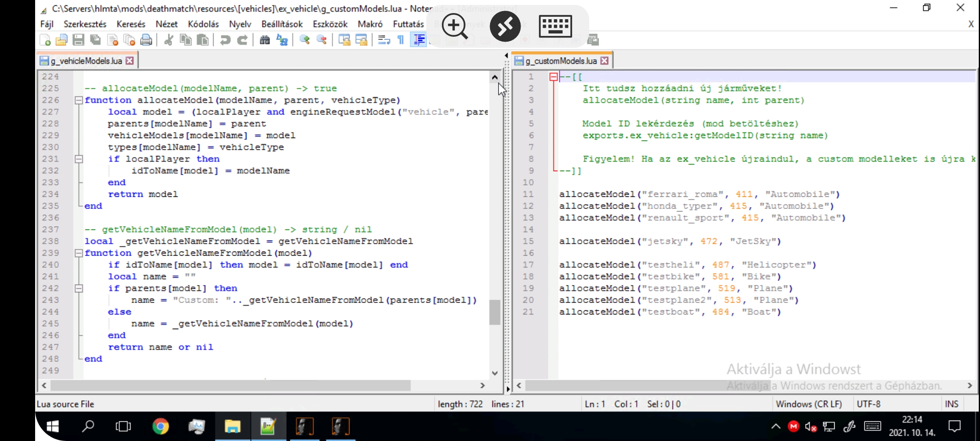Toggle word wrap in toolbar
Image resolution: width=980 pixels, height=441 pixels.
point(384,40)
